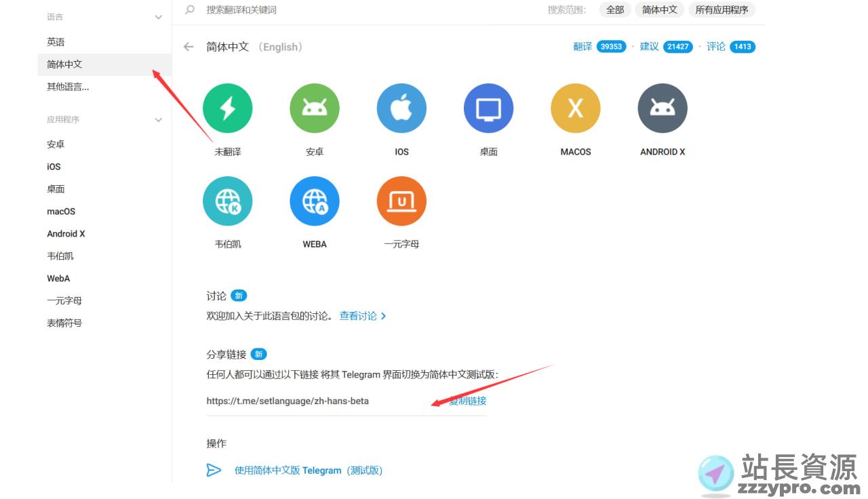Select the blue WEBA globe icon
Screen dimensions: 868x499
pyautogui.click(x=315, y=201)
